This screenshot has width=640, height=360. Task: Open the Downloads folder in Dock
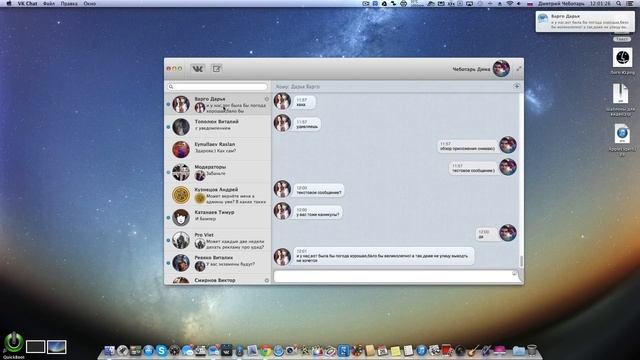click(518, 350)
